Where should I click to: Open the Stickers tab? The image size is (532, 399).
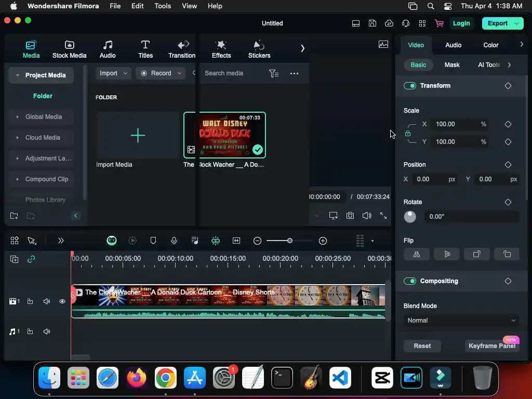(x=259, y=49)
